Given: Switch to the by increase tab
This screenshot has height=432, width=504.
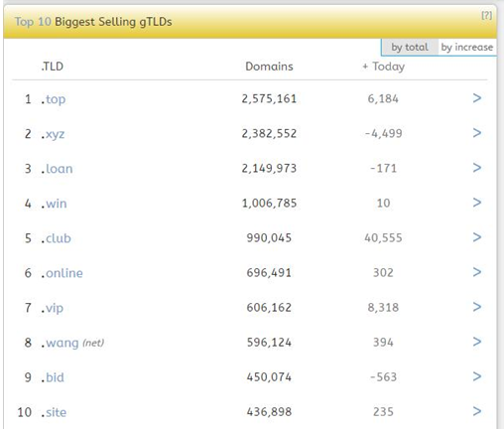Looking at the screenshot, I should [467, 47].
